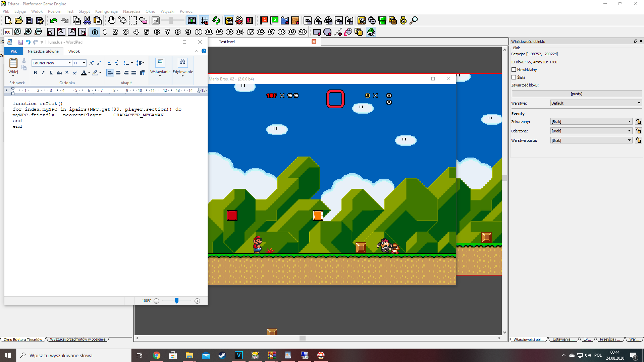
Task: Toggle the grid snap icon
Action: point(204,20)
